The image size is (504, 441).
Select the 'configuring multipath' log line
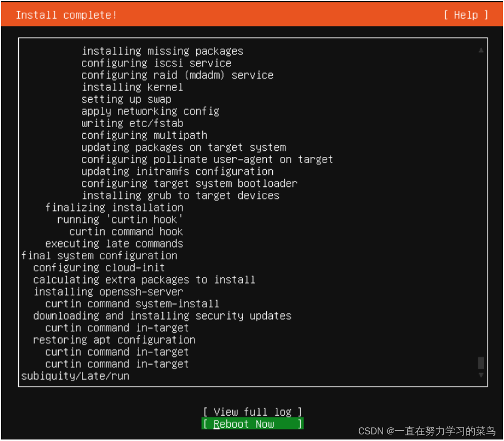(x=144, y=135)
